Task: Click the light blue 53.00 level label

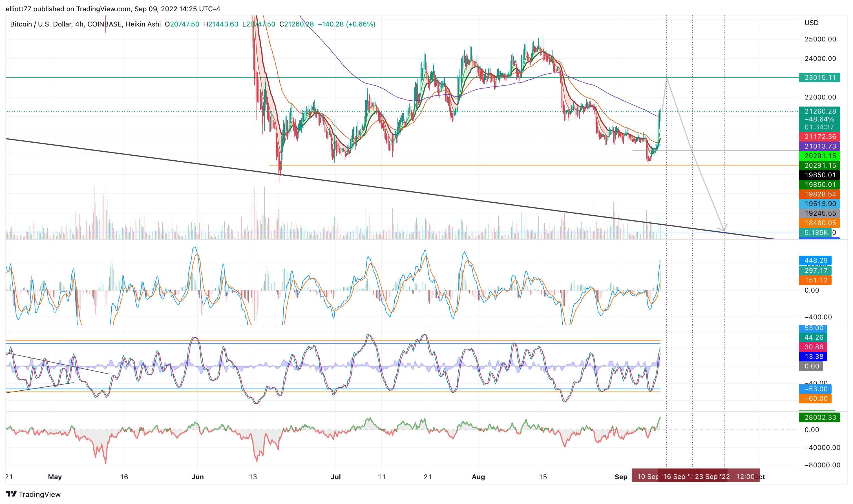Action: (813, 328)
